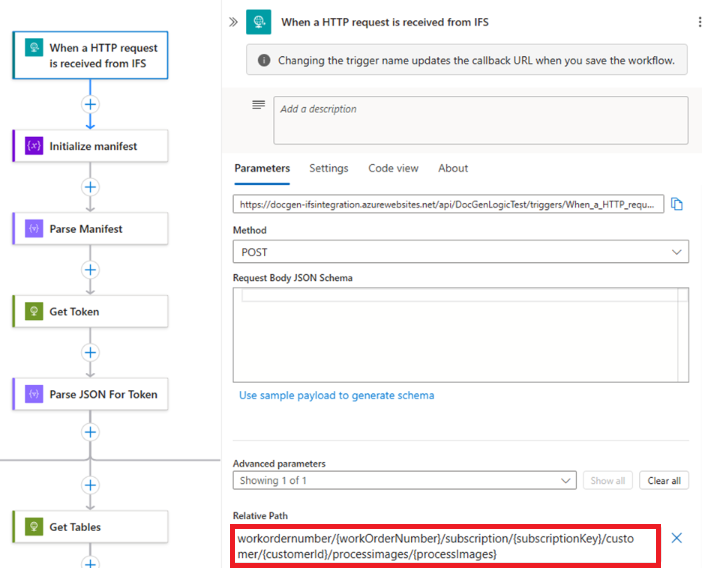Open the Method dropdown
This screenshot has height=568, width=702.
(460, 252)
